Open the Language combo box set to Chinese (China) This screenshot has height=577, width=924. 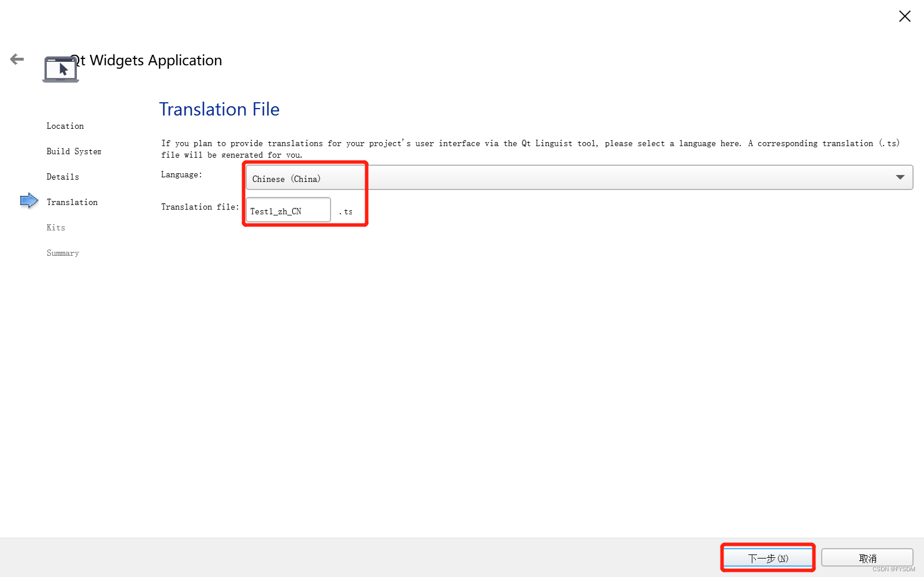(x=579, y=178)
